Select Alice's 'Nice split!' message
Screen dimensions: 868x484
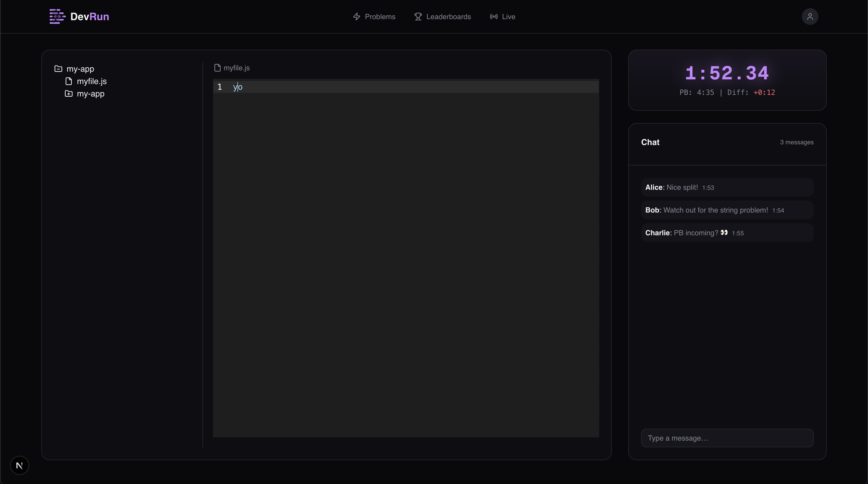point(727,187)
